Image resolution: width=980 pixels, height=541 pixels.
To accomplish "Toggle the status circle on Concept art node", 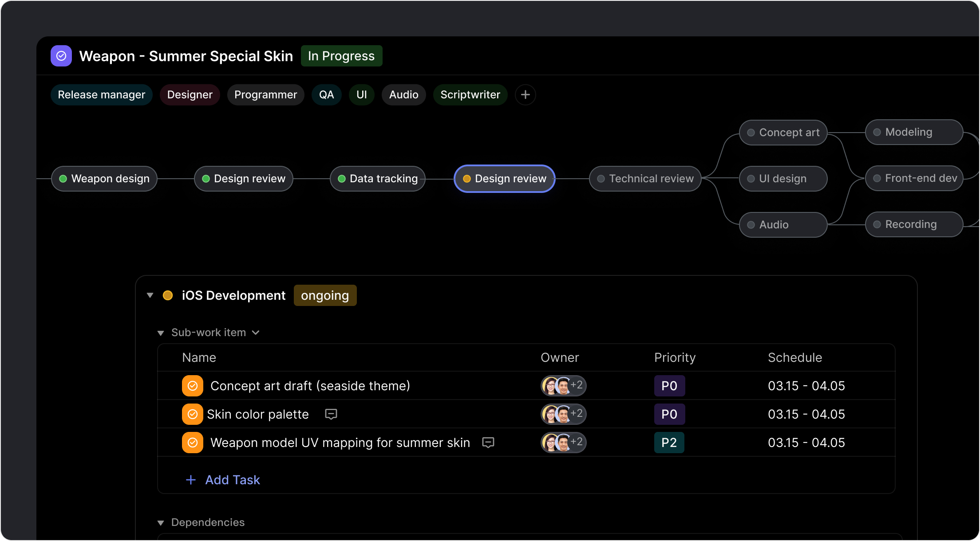I will point(751,132).
